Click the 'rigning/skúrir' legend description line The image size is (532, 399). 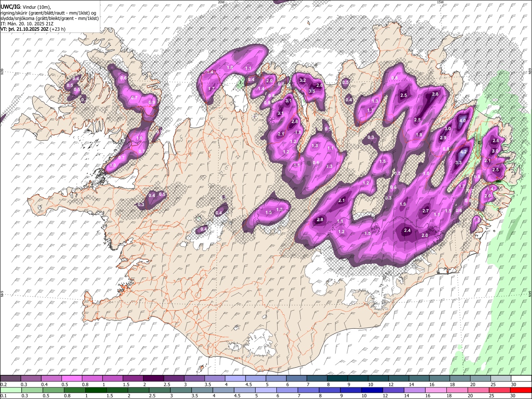(48, 13)
